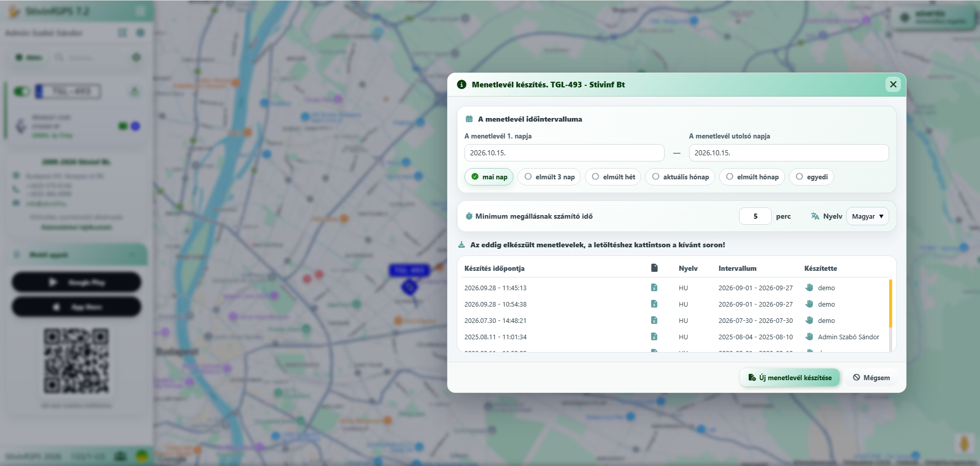Download Excel file of 2026.07.30 14:48:21 row

[654, 320]
